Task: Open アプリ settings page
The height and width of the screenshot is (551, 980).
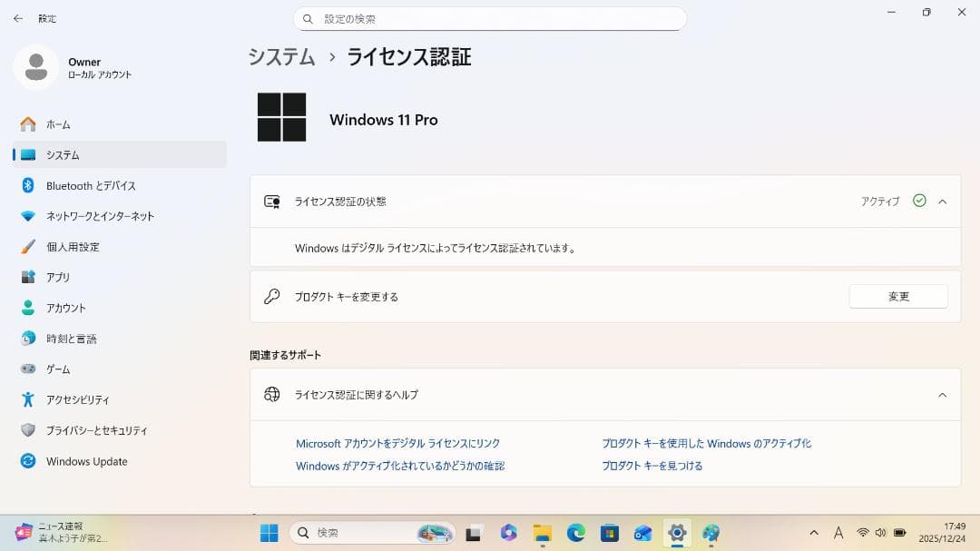Action: 120,277
